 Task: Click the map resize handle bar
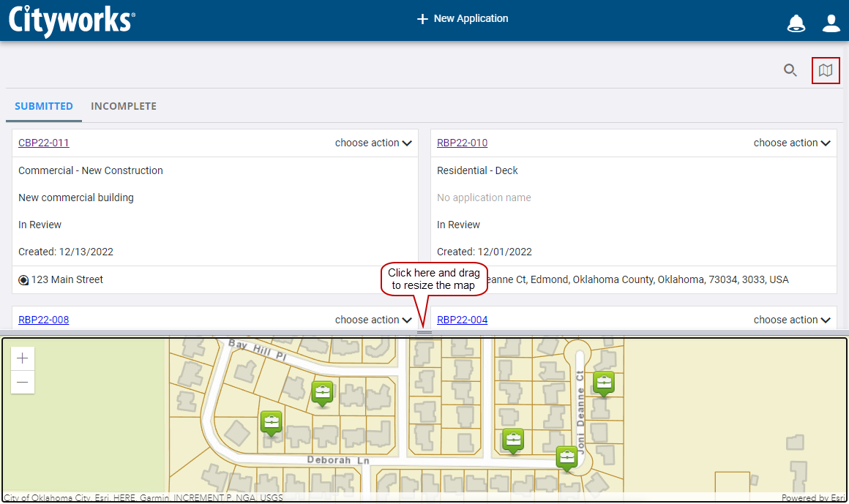(x=424, y=333)
